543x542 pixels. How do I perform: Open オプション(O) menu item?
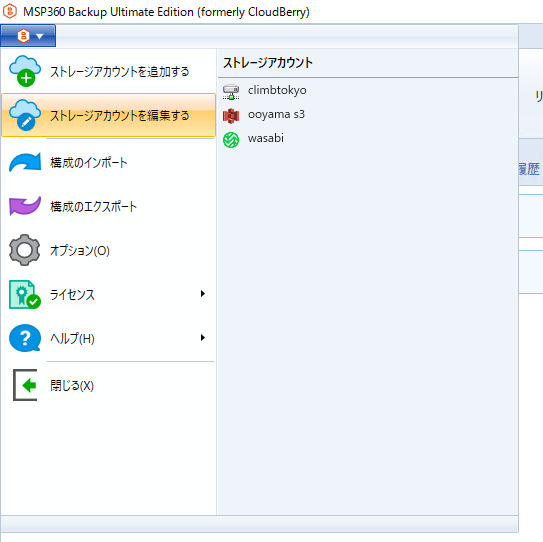109,250
